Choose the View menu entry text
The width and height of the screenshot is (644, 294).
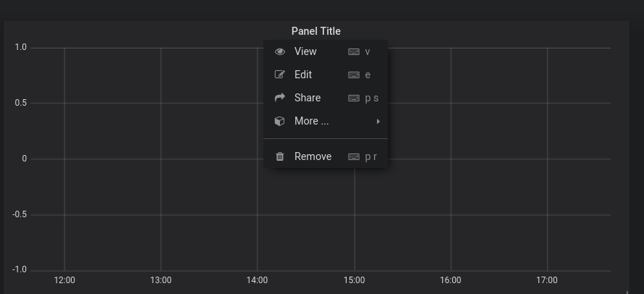(305, 51)
